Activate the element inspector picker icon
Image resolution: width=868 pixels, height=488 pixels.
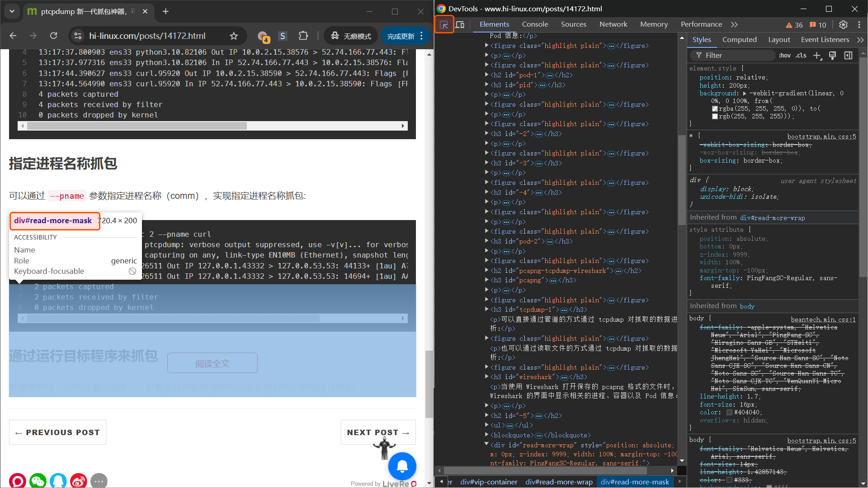point(444,24)
